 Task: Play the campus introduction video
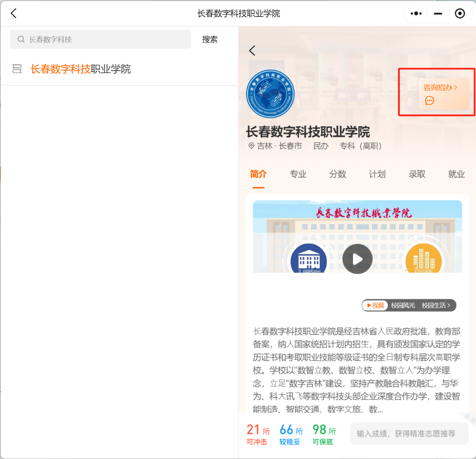point(357,259)
